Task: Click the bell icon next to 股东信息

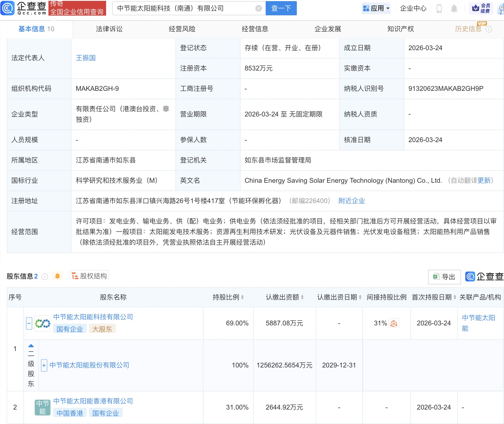Action: 58,276
